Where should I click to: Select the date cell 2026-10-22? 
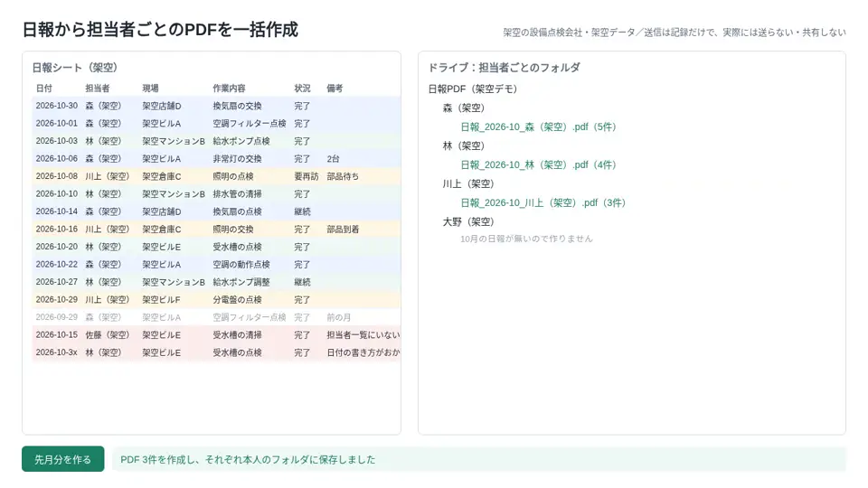[x=56, y=265]
